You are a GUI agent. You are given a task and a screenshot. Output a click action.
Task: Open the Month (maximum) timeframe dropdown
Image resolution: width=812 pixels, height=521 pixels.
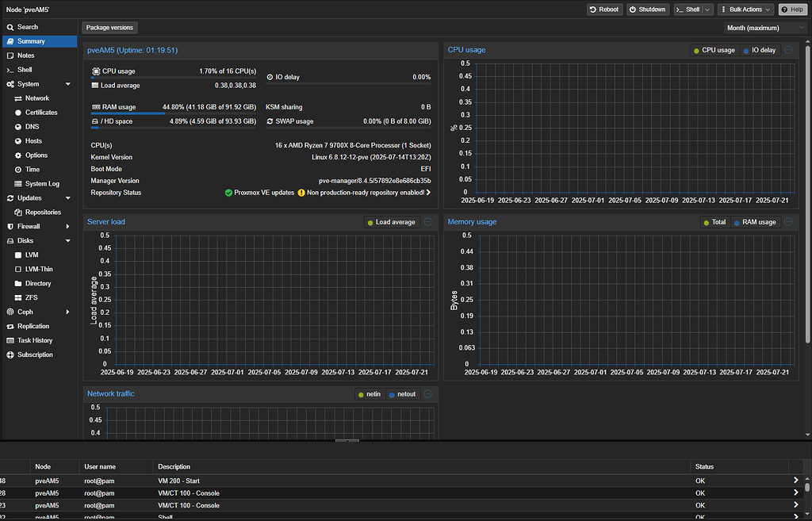(x=765, y=28)
